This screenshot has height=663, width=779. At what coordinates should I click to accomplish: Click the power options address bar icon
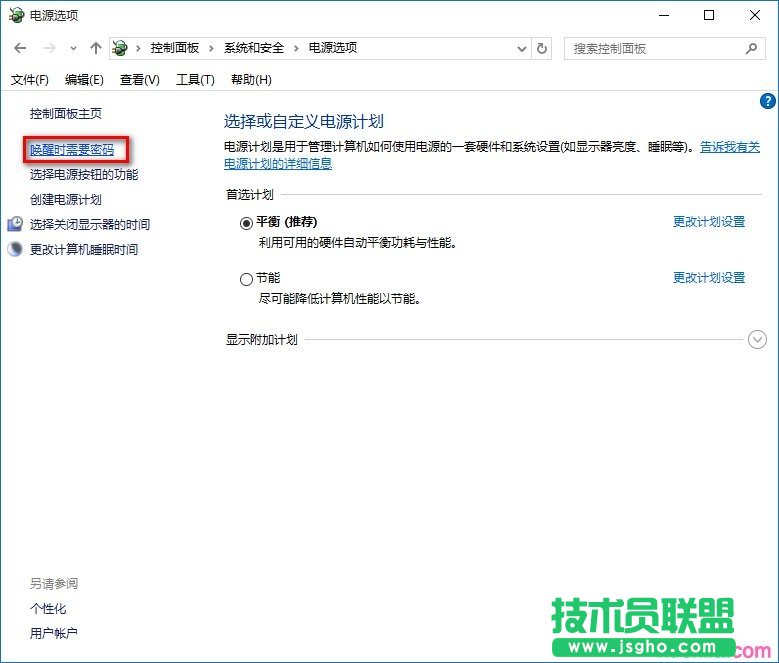[121, 48]
